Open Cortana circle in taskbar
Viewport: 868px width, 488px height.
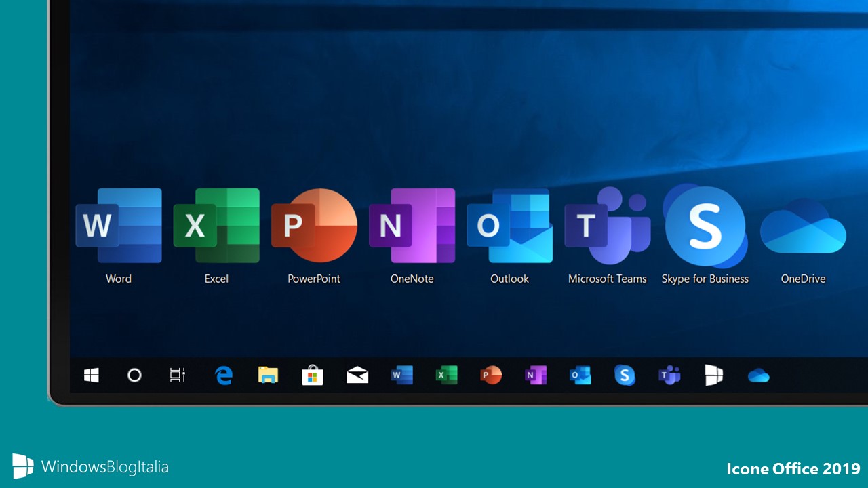134,375
